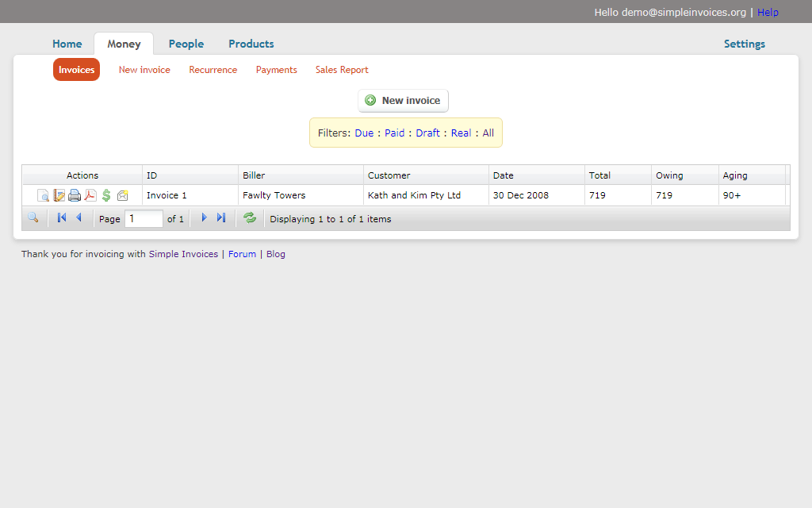Edit Invoice 1 with the pencil icon
Image resolution: width=812 pixels, height=508 pixels.
[x=59, y=195]
